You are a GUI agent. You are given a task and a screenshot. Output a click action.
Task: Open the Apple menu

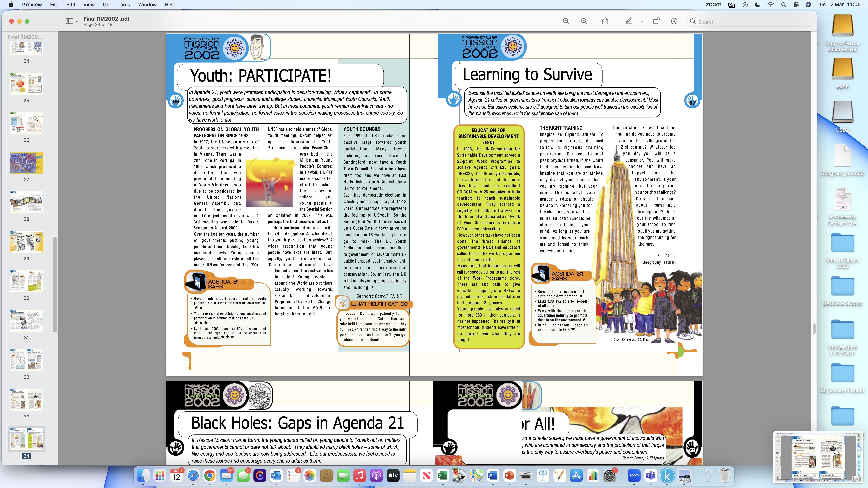point(11,5)
